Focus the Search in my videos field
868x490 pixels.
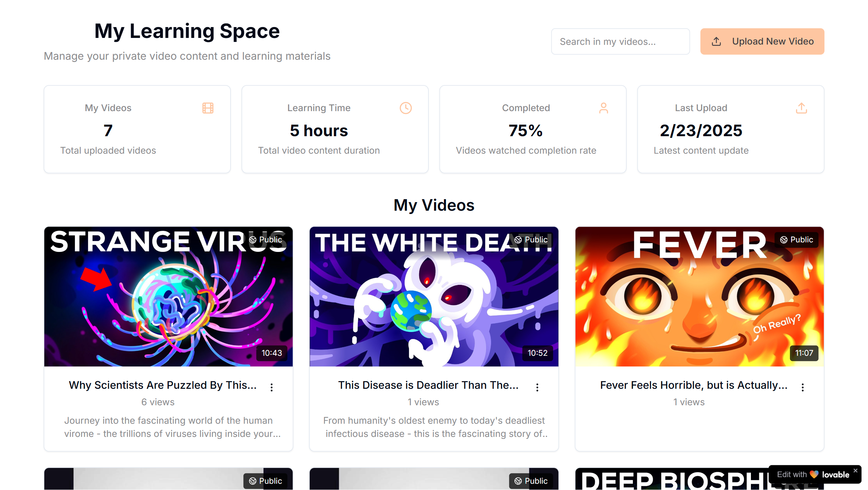tap(620, 42)
